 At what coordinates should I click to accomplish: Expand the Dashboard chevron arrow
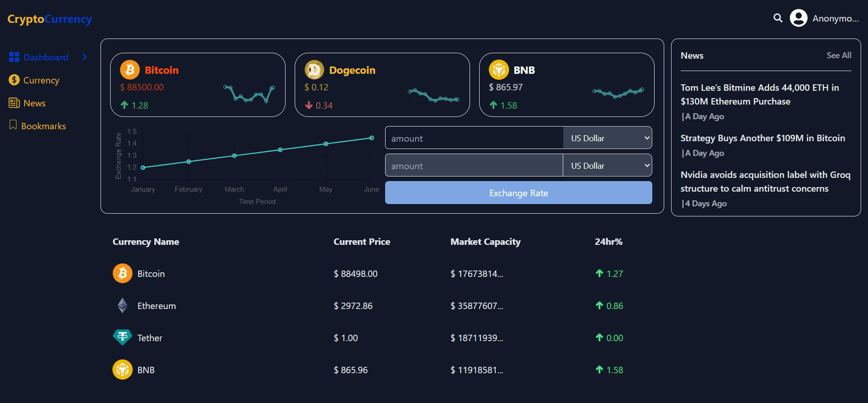(x=84, y=57)
